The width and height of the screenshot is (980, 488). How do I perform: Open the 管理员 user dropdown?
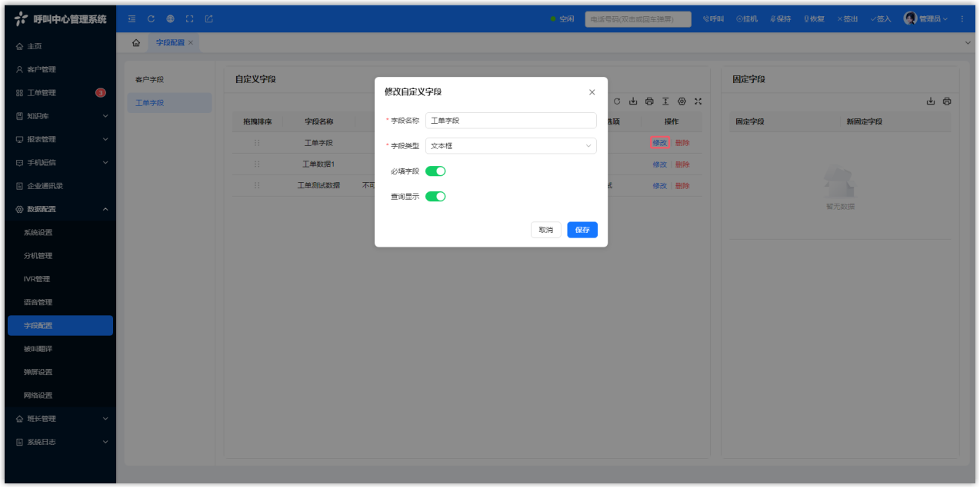[926, 18]
